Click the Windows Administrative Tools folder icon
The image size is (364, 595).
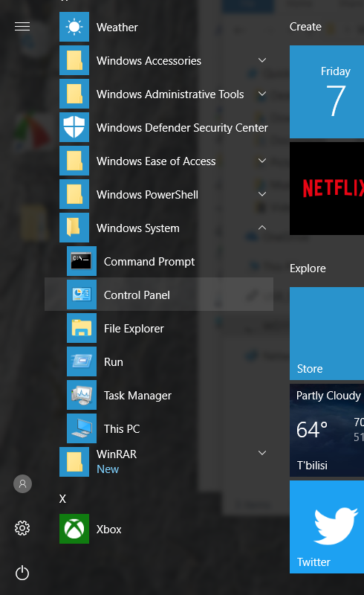[74, 94]
